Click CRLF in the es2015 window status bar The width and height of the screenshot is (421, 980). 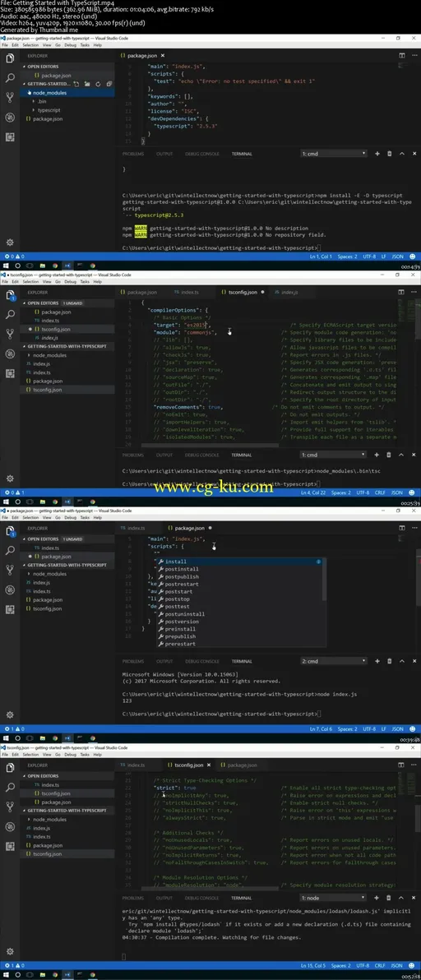(x=380, y=492)
